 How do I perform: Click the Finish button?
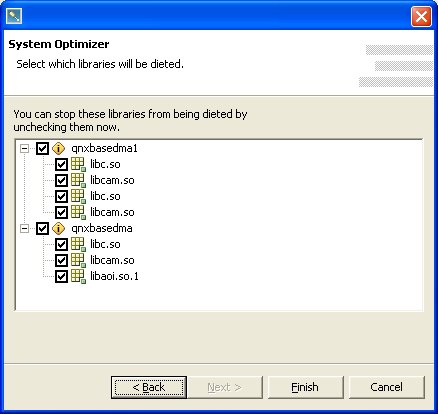point(306,387)
